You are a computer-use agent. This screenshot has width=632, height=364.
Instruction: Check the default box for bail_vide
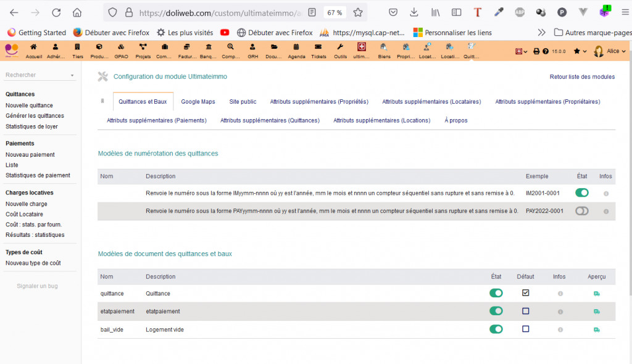525,329
